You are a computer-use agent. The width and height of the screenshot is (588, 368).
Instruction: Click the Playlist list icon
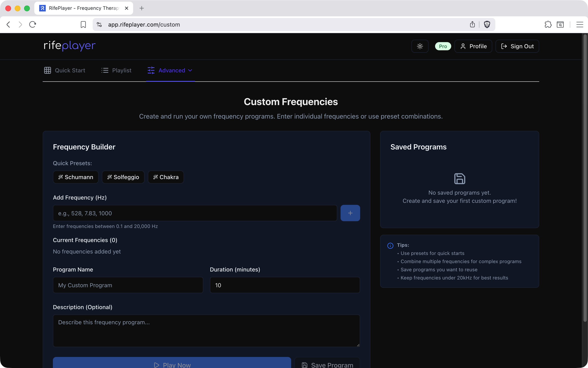click(x=105, y=70)
